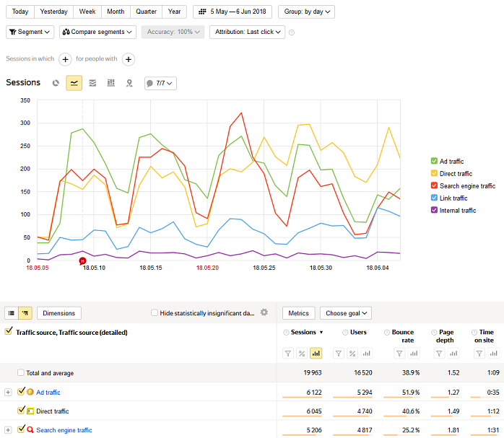The width and height of the screenshot is (504, 438).
Task: Open the Dimensions button
Action: (x=59, y=313)
